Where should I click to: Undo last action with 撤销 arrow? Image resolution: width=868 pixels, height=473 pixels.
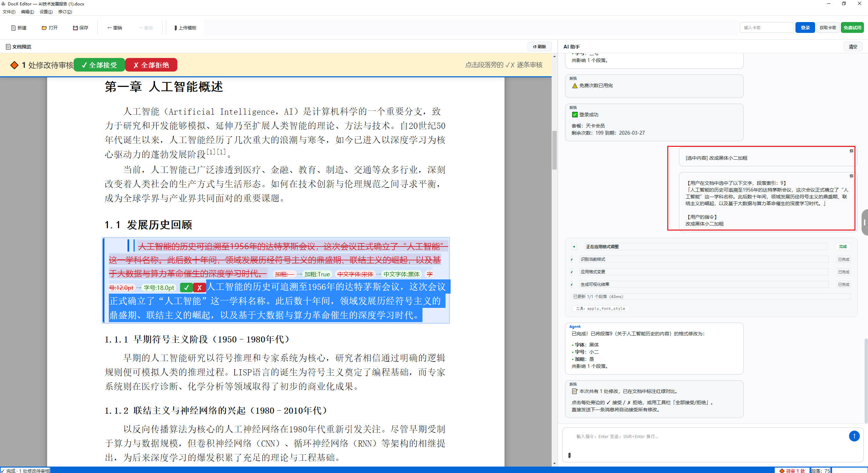click(x=115, y=28)
